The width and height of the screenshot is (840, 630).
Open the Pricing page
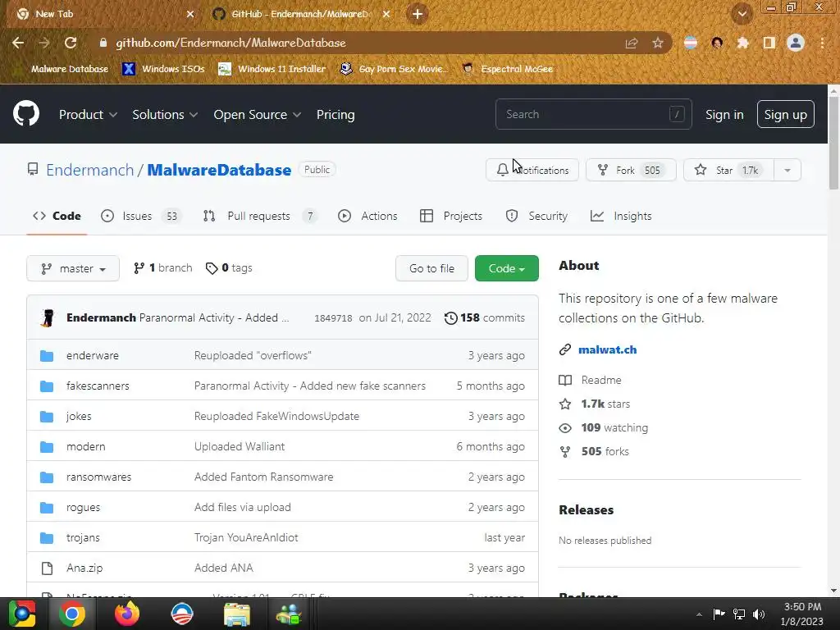(336, 115)
